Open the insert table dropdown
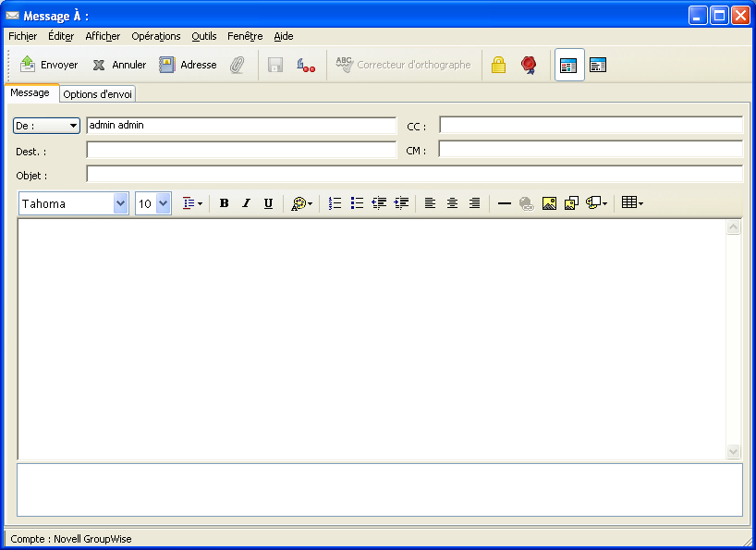This screenshot has width=756, height=550. pyautogui.click(x=632, y=203)
